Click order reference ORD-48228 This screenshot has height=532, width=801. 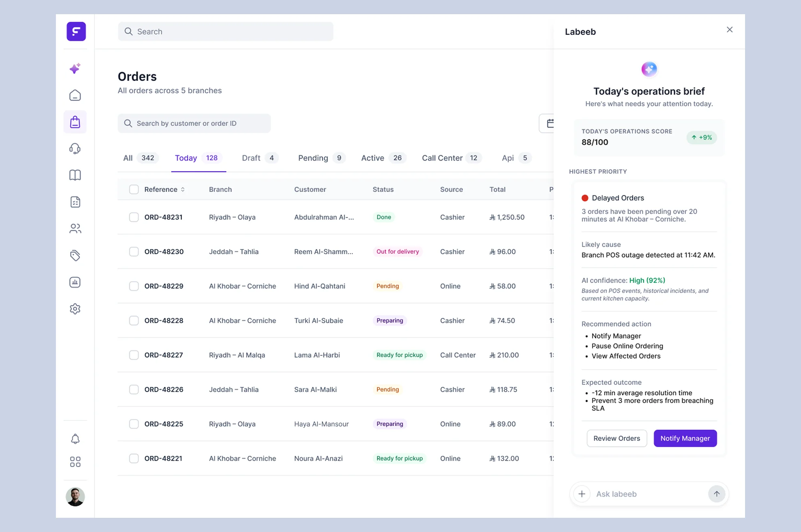pos(164,320)
